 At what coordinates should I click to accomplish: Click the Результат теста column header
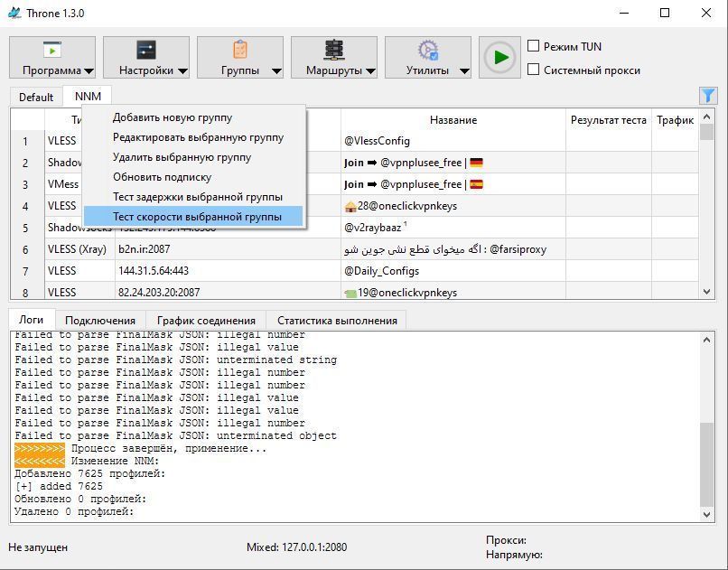click(x=608, y=120)
